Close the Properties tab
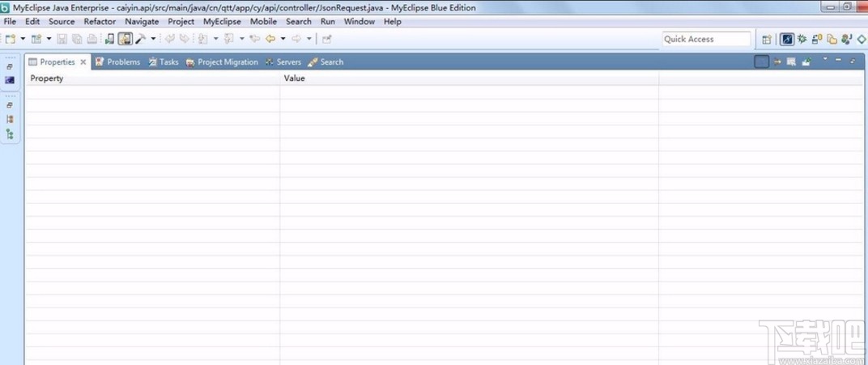The image size is (868, 365). click(83, 62)
